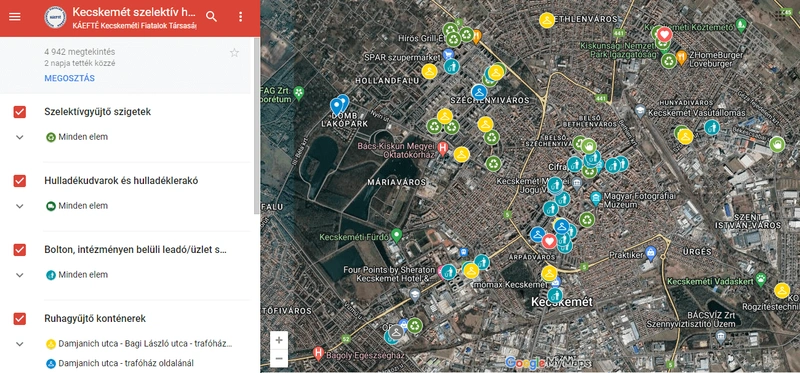800x373 pixels.
Task: Click Kecskeméti Fürdő green pin
Action: pyautogui.click(x=396, y=235)
